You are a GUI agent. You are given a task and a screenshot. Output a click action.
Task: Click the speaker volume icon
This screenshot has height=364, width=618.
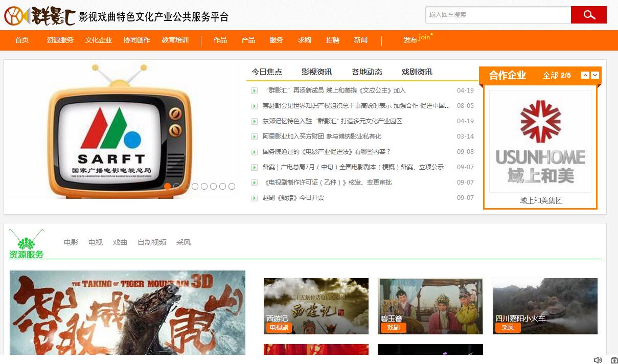coord(598,360)
